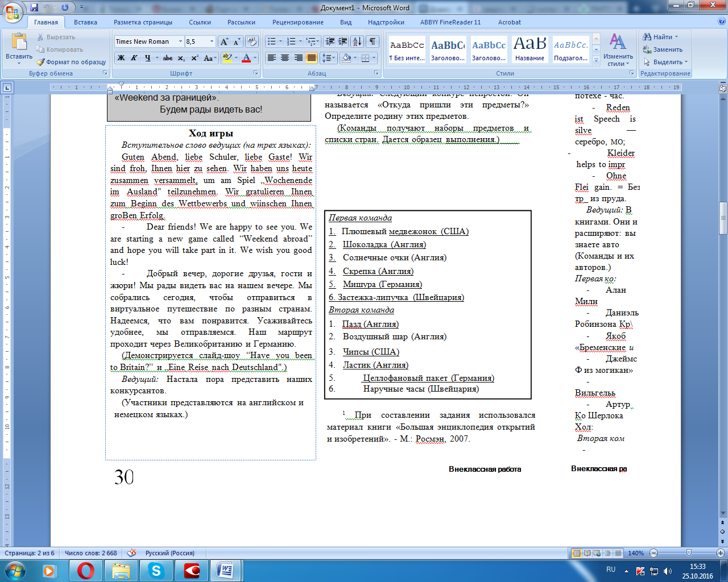Toggle show paragraph marks (¶)
This screenshot has width=728, height=582.
point(373,41)
